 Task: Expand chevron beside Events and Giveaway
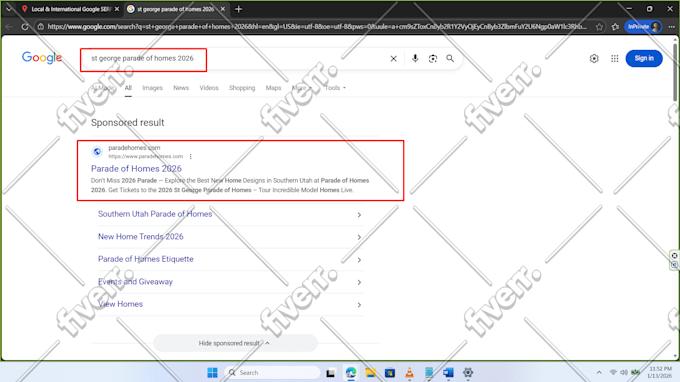click(359, 282)
